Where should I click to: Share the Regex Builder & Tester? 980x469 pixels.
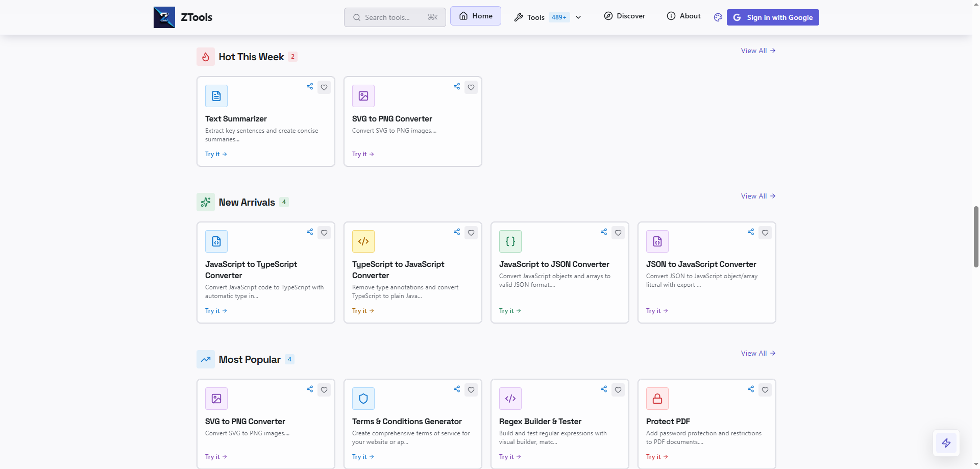(604, 389)
